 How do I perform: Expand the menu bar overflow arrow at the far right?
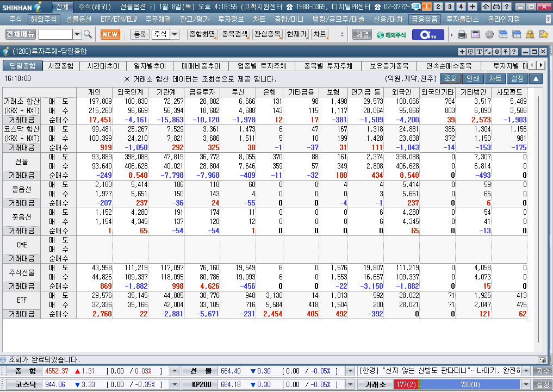tap(548, 19)
